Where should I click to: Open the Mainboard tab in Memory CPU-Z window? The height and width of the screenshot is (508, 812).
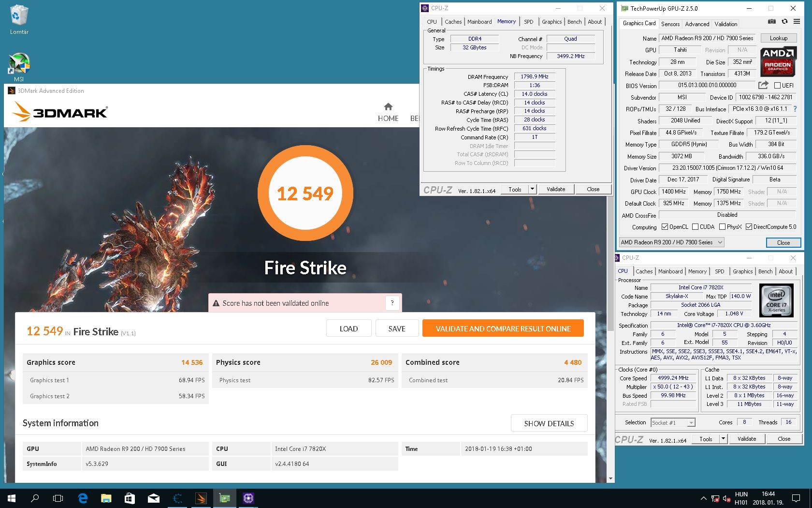click(479, 22)
